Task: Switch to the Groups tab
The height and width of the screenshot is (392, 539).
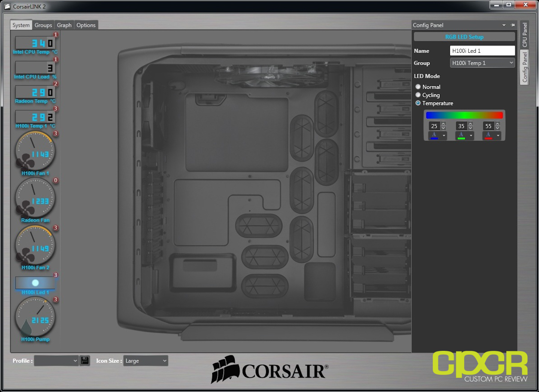Action: [43, 25]
